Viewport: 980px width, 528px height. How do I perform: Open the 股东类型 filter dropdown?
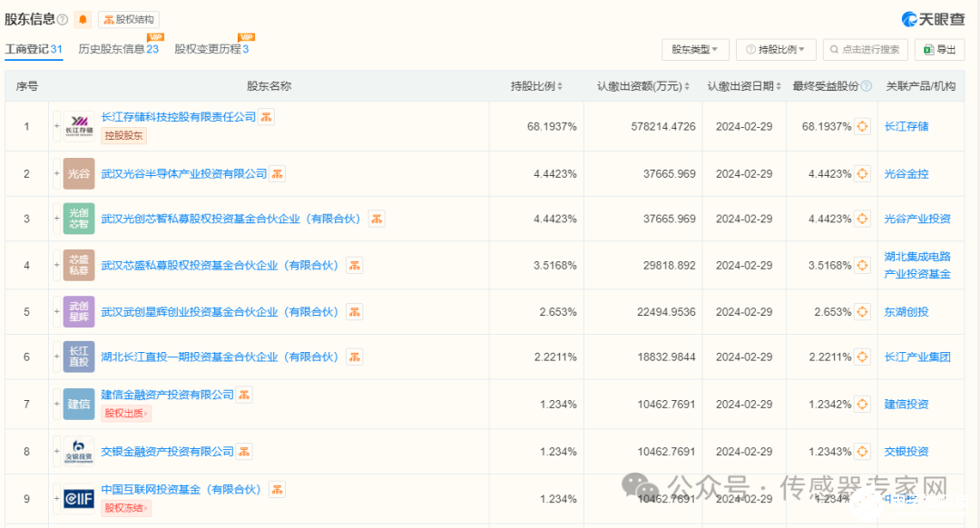pyautogui.click(x=694, y=49)
